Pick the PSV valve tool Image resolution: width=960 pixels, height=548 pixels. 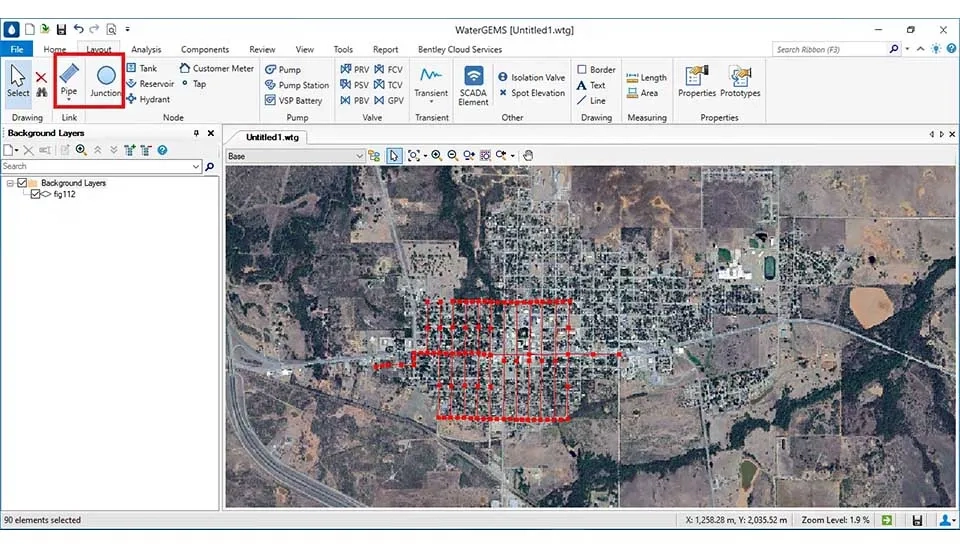pyautogui.click(x=354, y=84)
